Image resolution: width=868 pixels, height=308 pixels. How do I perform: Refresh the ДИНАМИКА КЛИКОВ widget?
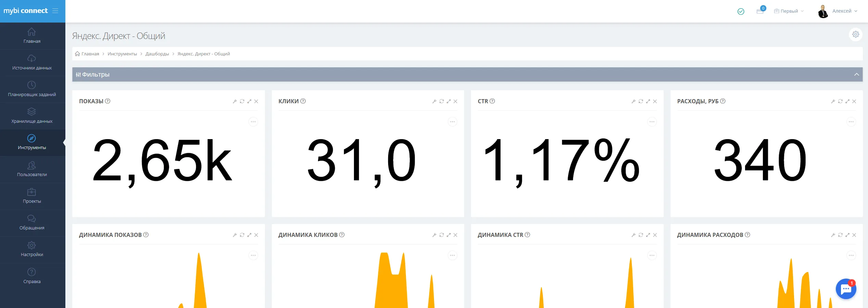tap(442, 235)
